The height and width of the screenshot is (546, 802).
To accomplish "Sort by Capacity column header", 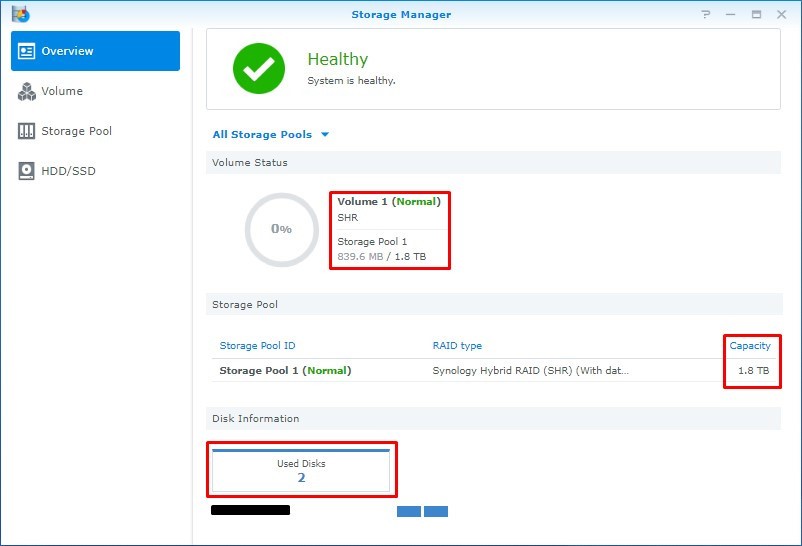I will (x=750, y=345).
